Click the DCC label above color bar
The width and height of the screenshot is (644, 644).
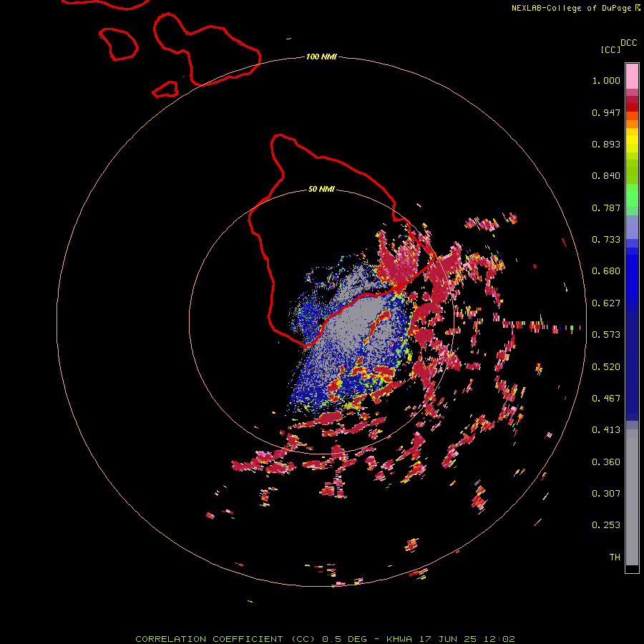coord(629,43)
